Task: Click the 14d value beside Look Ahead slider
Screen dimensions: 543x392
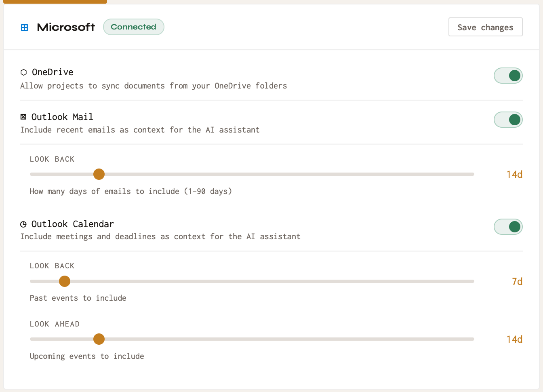Action: 514,339
